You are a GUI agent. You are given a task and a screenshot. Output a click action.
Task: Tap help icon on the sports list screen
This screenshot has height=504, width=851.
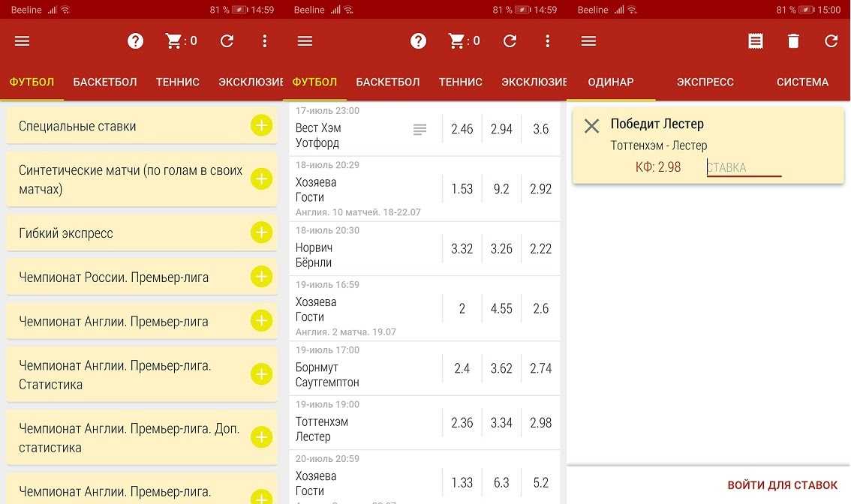[x=135, y=40]
